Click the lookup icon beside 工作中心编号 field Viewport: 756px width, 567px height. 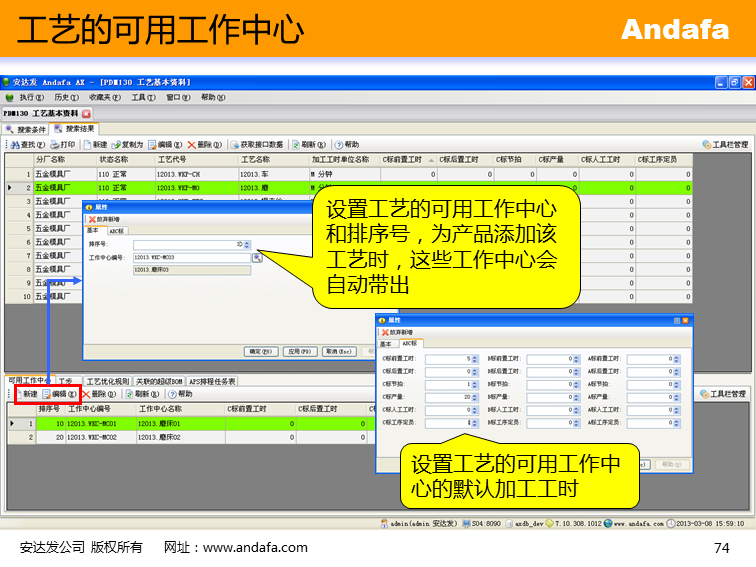point(257,258)
